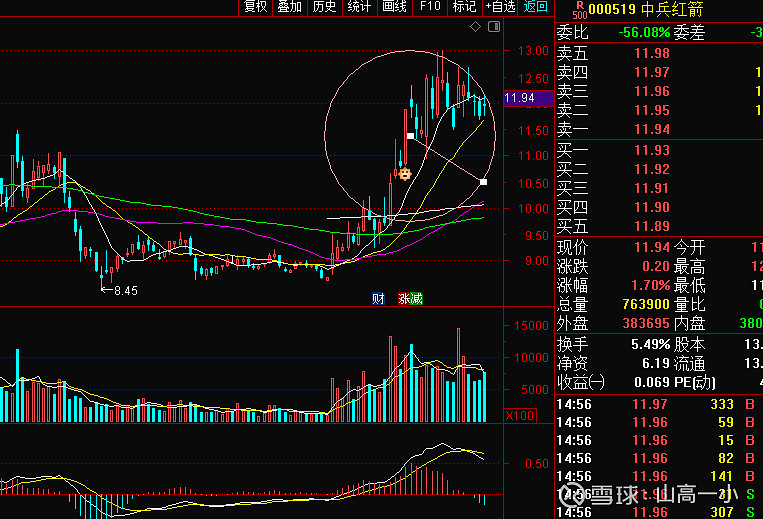Image resolution: width=763 pixels, height=519 pixels.
Task: Open the 统计 statistics tool
Action: pyautogui.click(x=359, y=7)
